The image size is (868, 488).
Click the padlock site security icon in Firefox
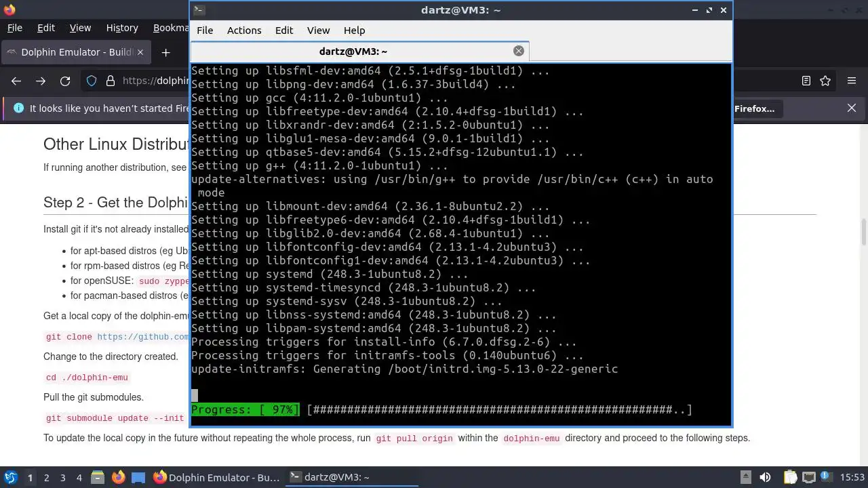pyautogui.click(x=111, y=81)
